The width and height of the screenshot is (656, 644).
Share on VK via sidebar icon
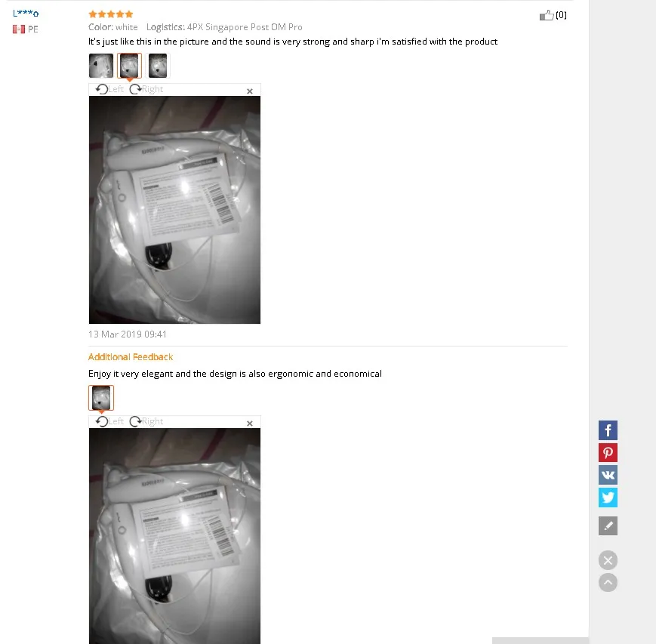click(608, 475)
